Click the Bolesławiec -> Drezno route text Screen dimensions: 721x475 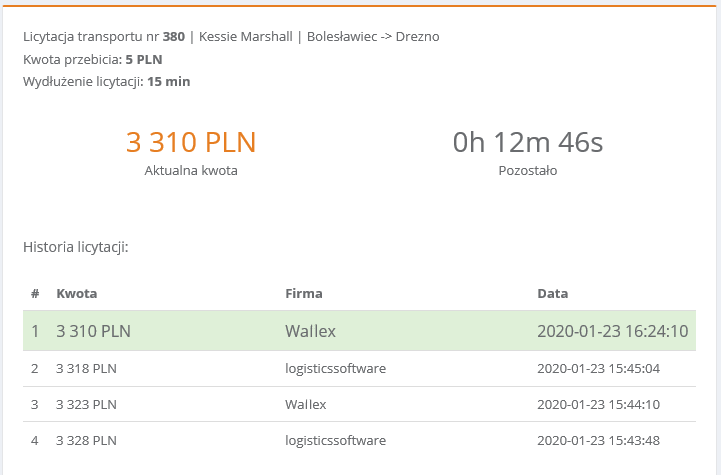tap(372, 37)
